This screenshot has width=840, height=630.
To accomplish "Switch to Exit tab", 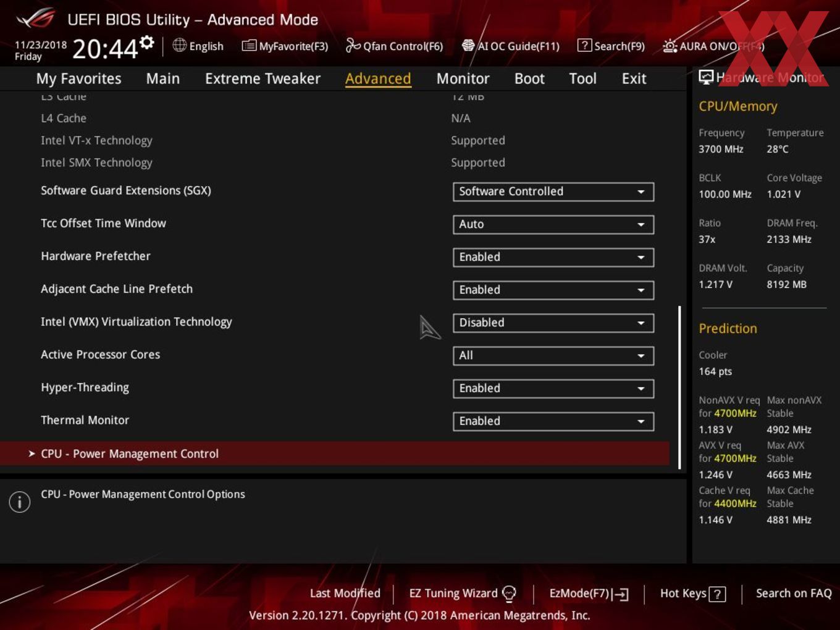I will tap(634, 78).
